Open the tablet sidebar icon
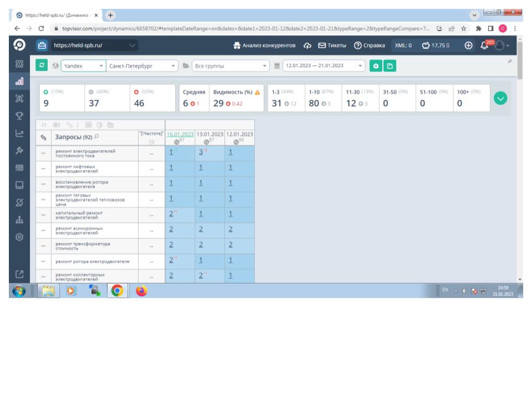Image resolution: width=532 pixels, height=399 pixels. (x=19, y=185)
